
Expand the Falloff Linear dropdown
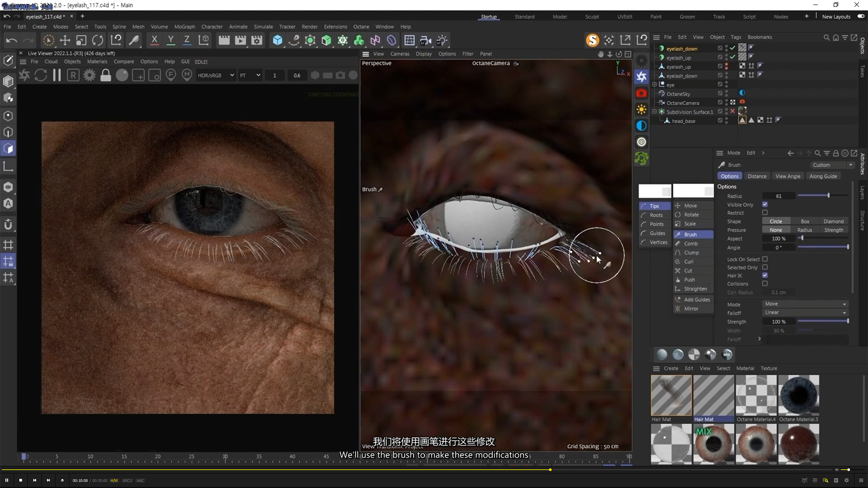[805, 313]
